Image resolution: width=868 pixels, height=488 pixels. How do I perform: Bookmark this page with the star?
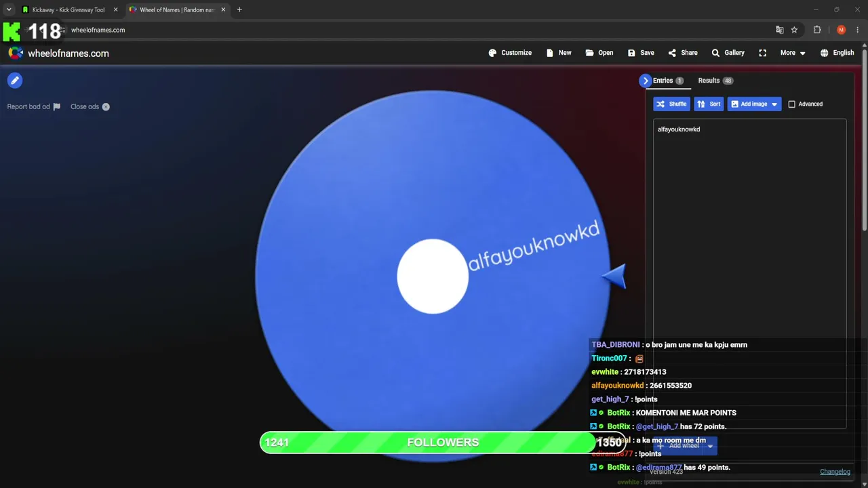coord(794,30)
